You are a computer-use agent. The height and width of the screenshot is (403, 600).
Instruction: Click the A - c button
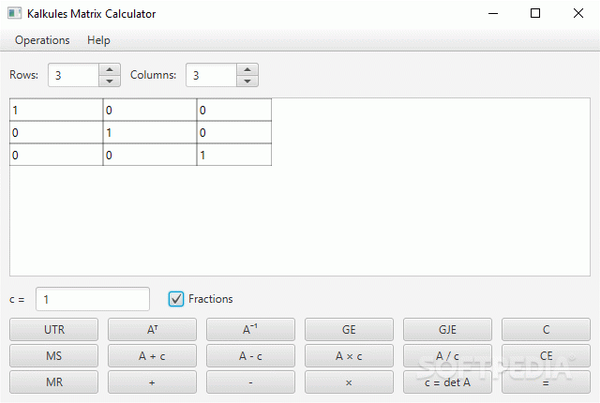[251, 356]
